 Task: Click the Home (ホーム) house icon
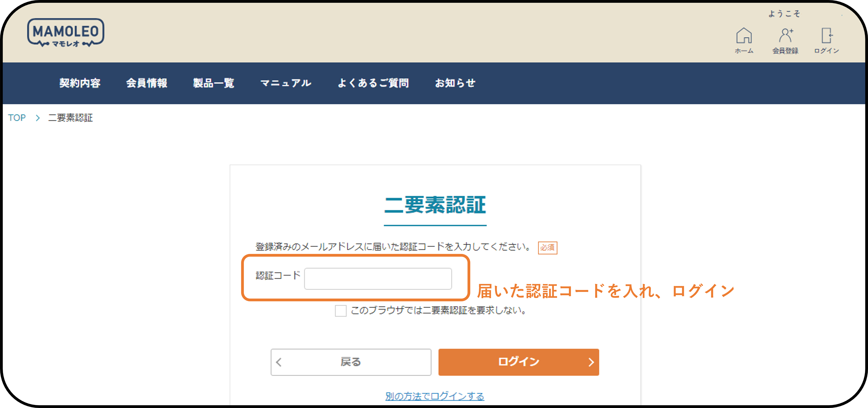pyautogui.click(x=744, y=36)
